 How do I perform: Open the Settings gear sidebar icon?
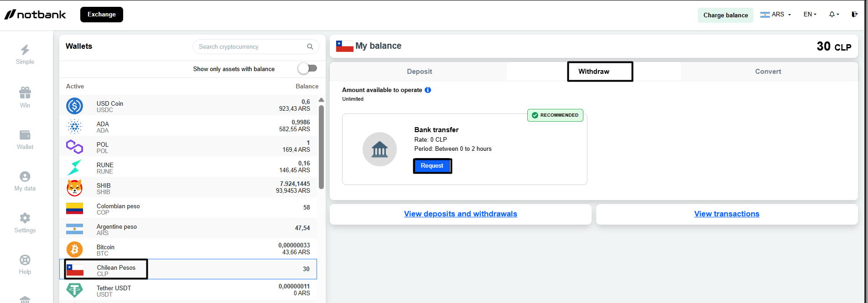pyautogui.click(x=25, y=218)
